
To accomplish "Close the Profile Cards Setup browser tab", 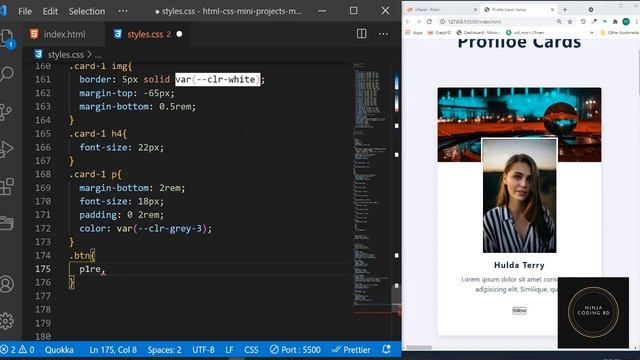I will [x=552, y=9].
